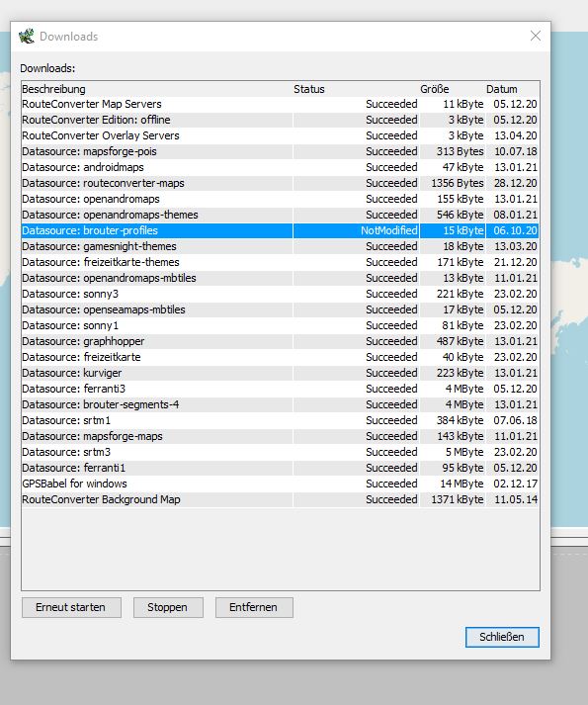Image resolution: width=588 pixels, height=705 pixels.
Task: Sort by the Größe column header
Action: point(453,89)
